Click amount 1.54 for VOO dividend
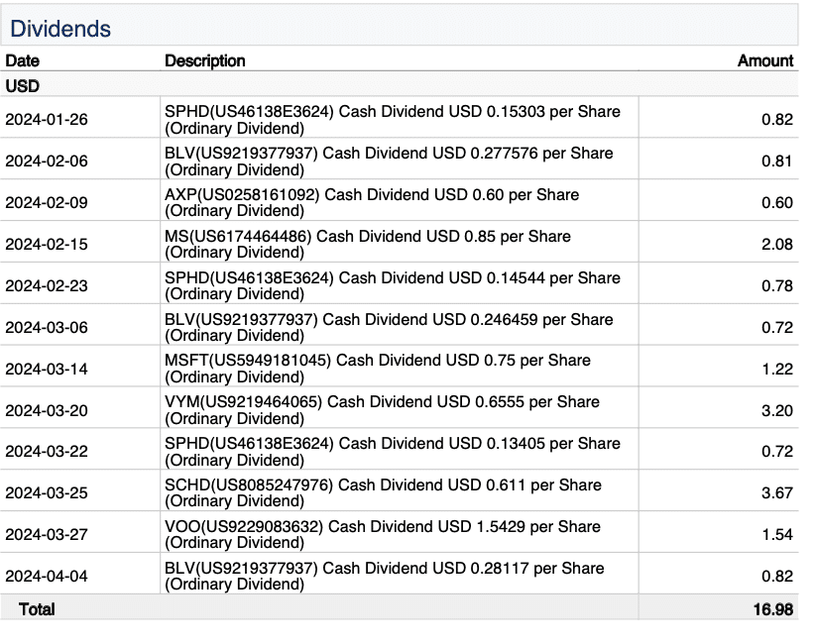The width and height of the screenshot is (815, 644). click(777, 534)
